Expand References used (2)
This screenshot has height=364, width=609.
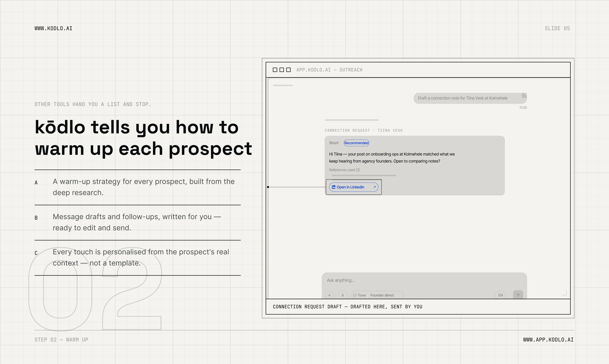344,170
